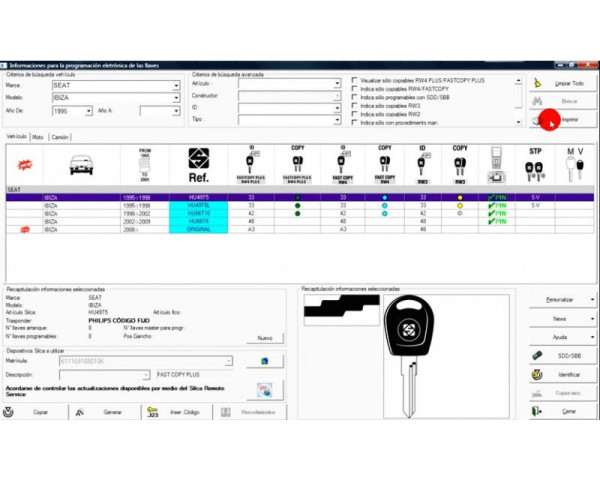Check Indica sólo copiables RW3

tap(355, 105)
